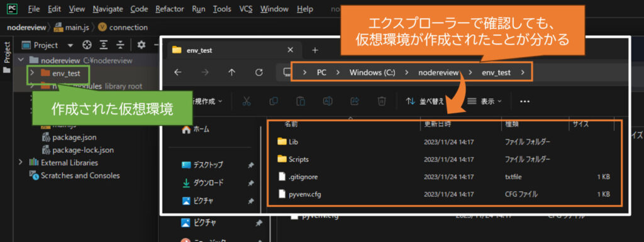Screen dimensions: 644x242
Task: Click the locate-opened-file target icon
Action: (87, 45)
